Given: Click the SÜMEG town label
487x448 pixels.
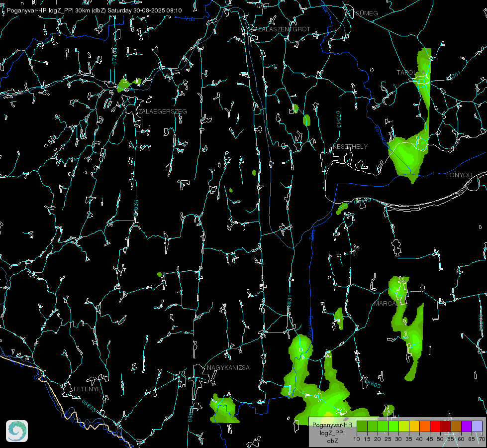Looking at the screenshot, I should click(367, 13).
